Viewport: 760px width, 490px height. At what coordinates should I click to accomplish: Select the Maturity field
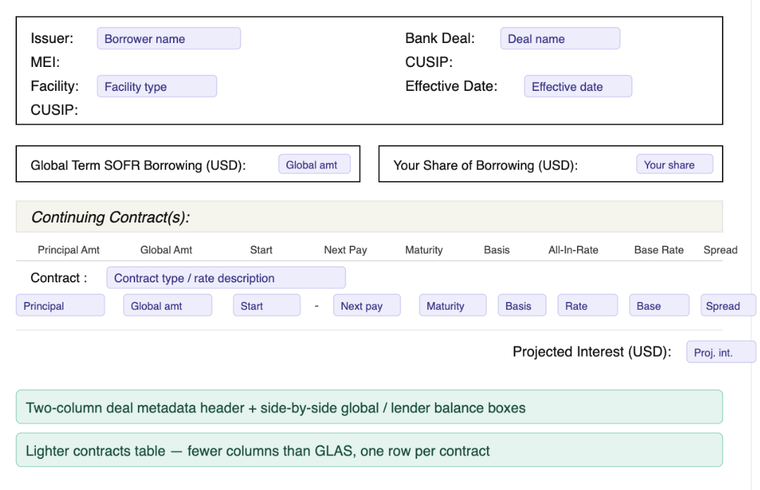pyautogui.click(x=452, y=306)
